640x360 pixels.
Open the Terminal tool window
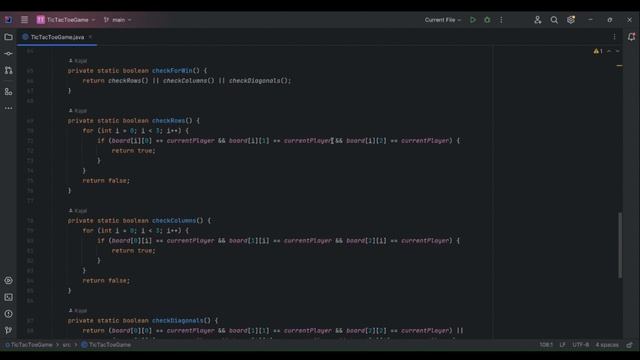click(8, 297)
